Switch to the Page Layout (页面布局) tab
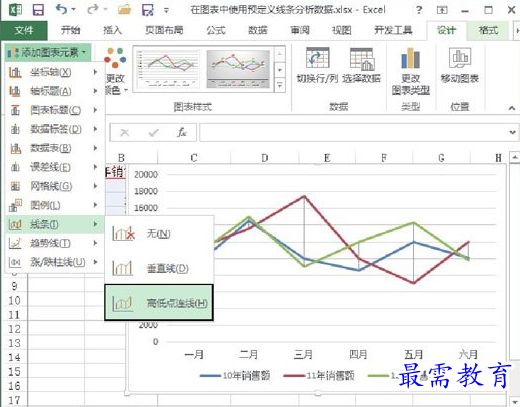This screenshot has width=520, height=407. (x=164, y=30)
